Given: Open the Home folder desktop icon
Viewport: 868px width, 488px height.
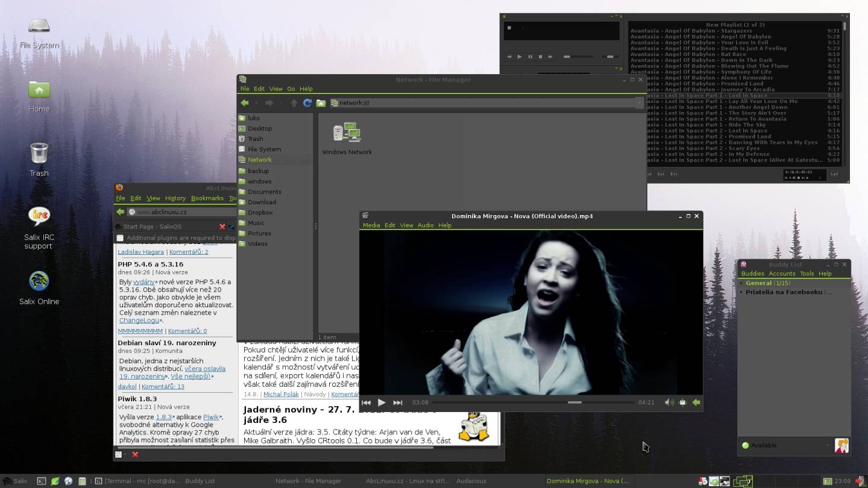Looking at the screenshot, I should (39, 96).
